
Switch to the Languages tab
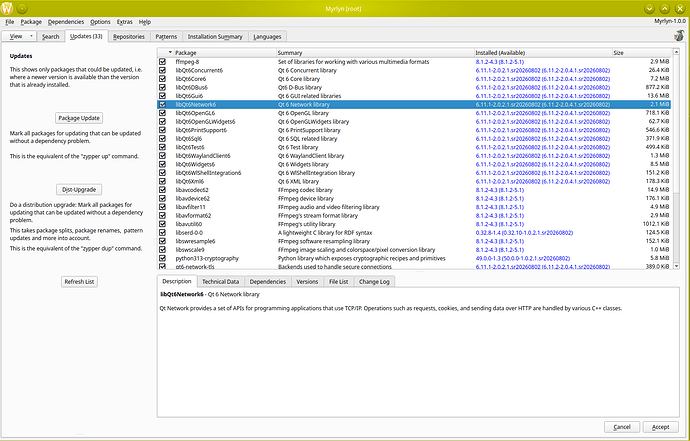tap(267, 37)
